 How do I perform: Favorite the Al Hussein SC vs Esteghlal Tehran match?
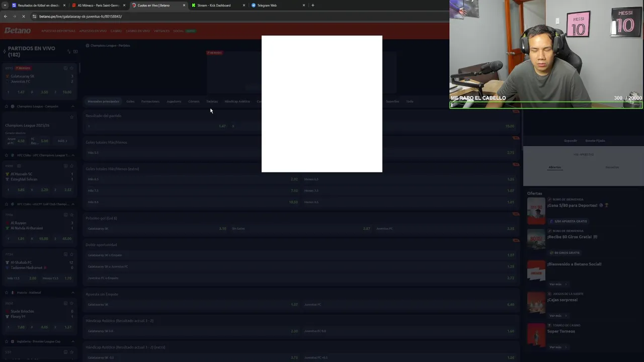(x=72, y=166)
